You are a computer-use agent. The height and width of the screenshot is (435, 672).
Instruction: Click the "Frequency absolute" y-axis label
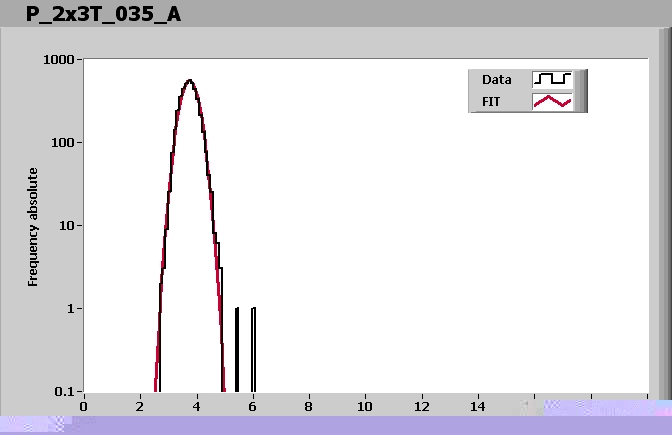(x=33, y=227)
